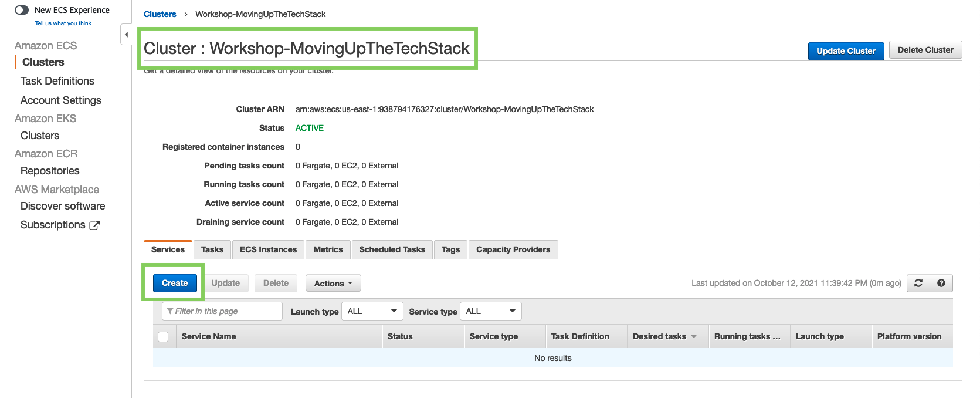The width and height of the screenshot is (980, 398).
Task: Open Subscriptions in sidebar
Action: (x=53, y=225)
